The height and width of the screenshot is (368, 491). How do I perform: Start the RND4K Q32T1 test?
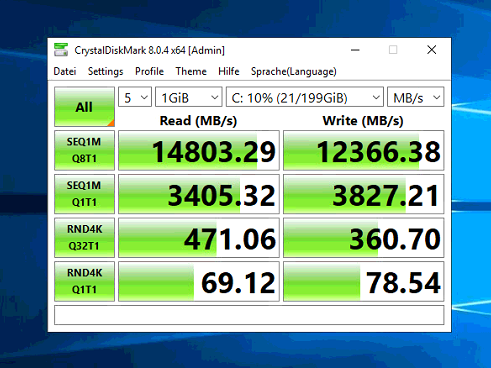tap(84, 238)
